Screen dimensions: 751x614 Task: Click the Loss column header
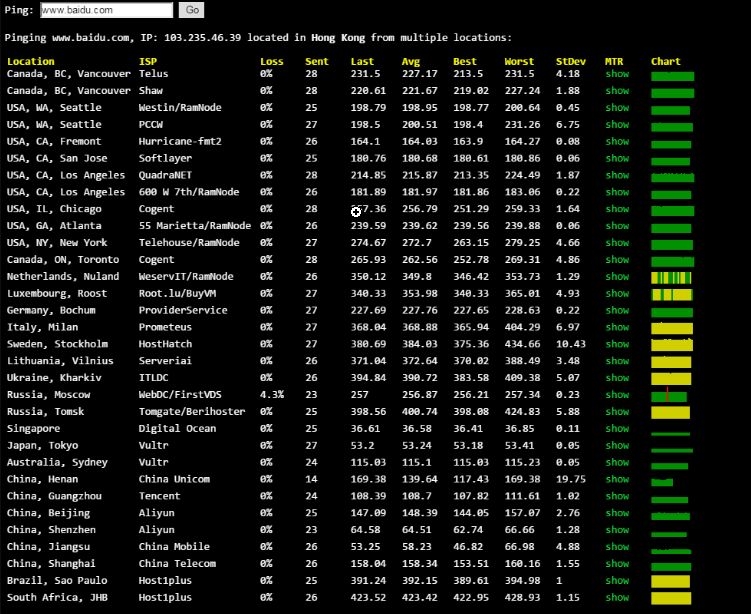coord(272,61)
